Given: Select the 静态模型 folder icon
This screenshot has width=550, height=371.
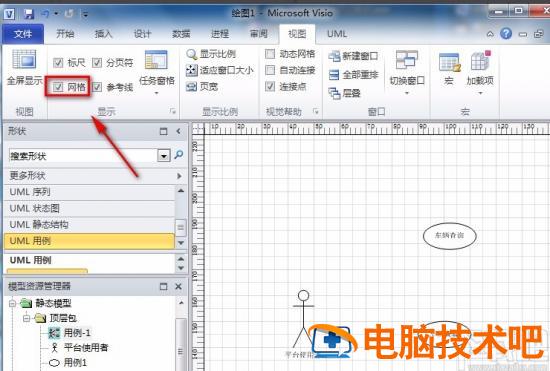Looking at the screenshot, I should tap(26, 303).
